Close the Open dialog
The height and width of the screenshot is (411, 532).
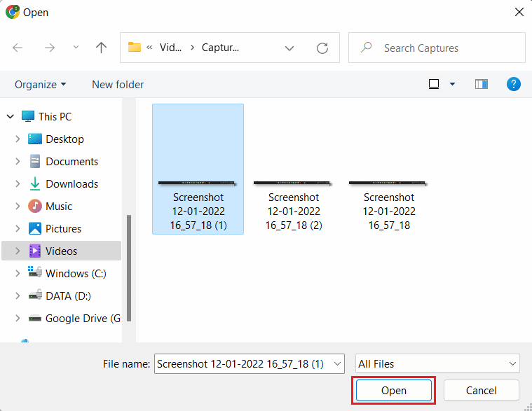(519, 12)
